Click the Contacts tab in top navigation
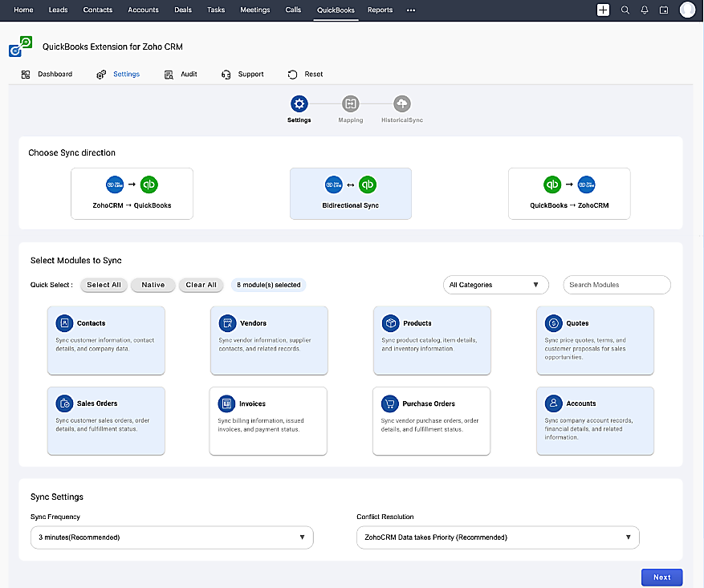Viewport: 704px width, 588px height. [98, 10]
